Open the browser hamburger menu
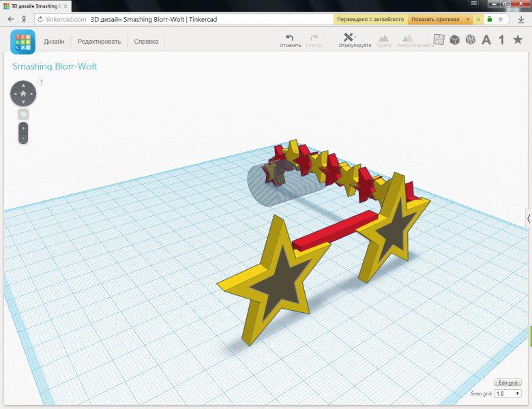The height and width of the screenshot is (409, 532). (474, 3)
